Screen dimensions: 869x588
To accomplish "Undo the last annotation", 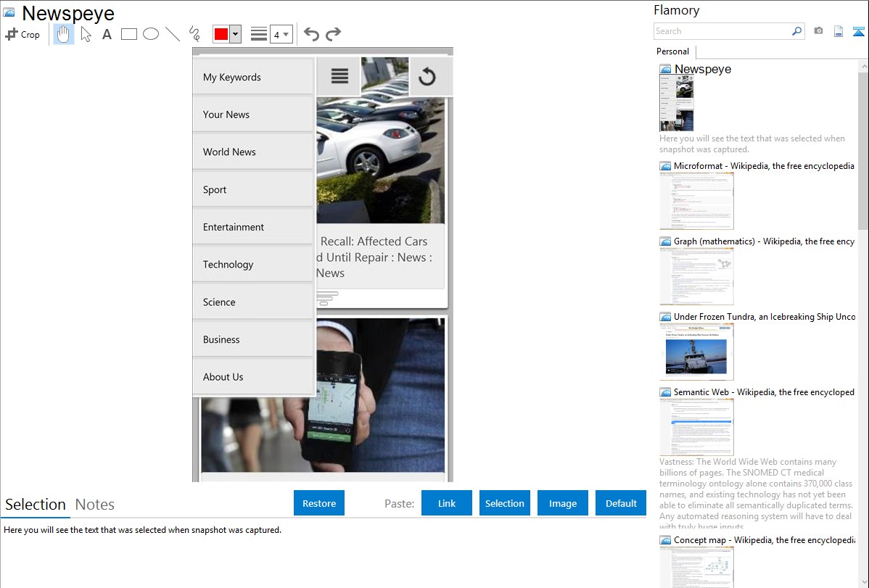I will (x=311, y=34).
